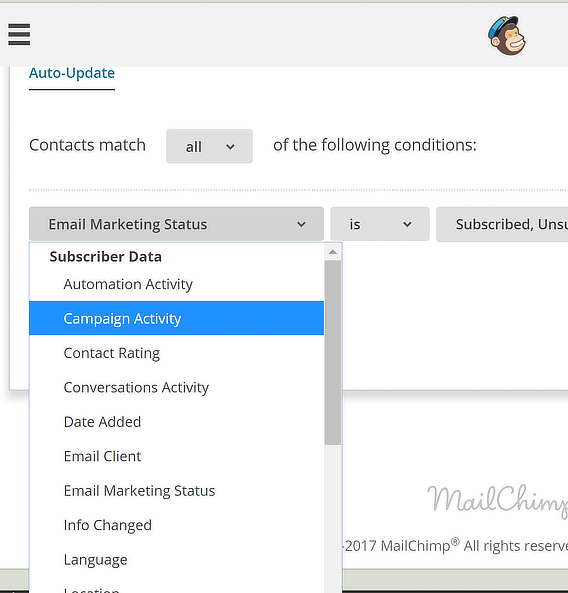The height and width of the screenshot is (593, 568).
Task: Switch to the Auto-Update tab
Action: [72, 73]
